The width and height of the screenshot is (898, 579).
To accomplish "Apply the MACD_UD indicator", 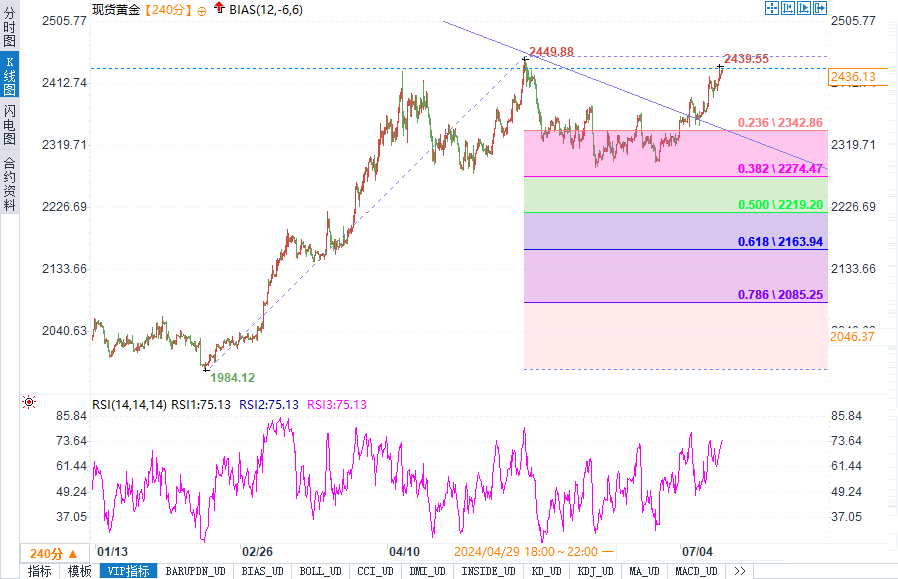I will (x=696, y=571).
